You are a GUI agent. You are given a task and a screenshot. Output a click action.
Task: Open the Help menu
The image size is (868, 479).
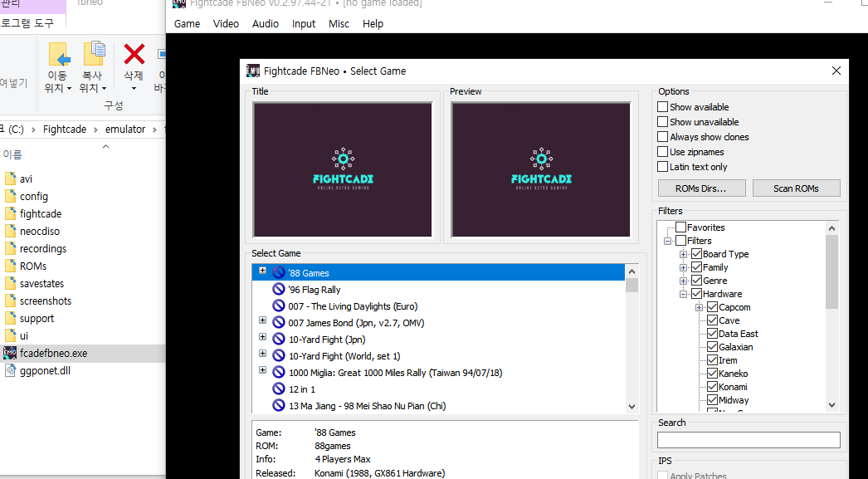(x=373, y=24)
